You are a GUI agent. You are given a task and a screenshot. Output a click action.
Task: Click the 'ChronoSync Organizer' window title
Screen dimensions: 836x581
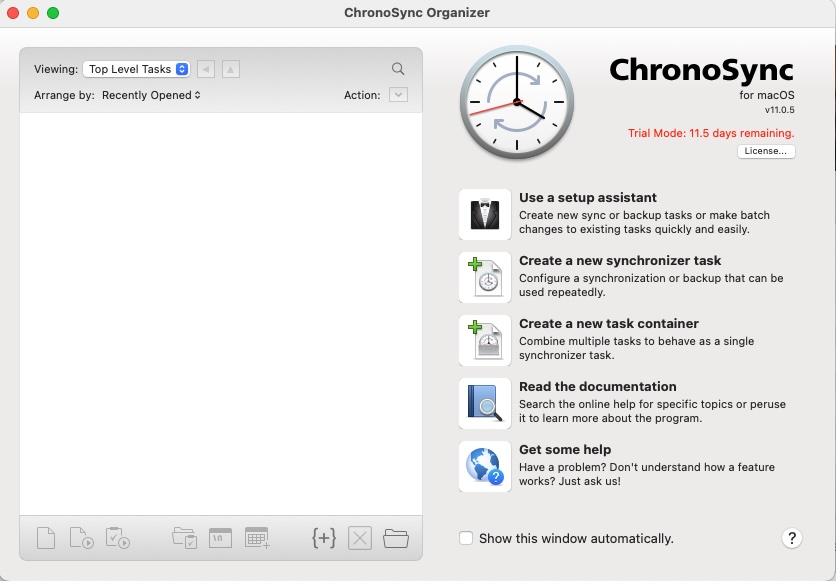pos(417,13)
